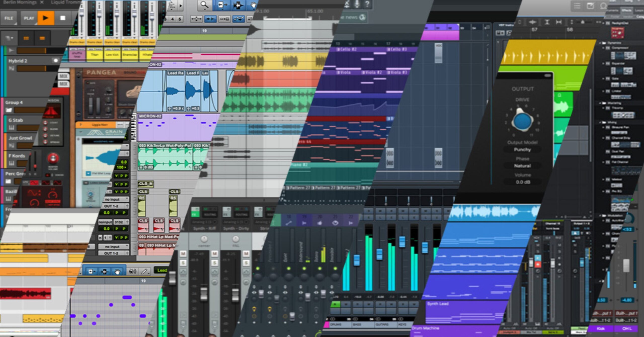The width and height of the screenshot is (644, 337).
Task: Switch to the Berlin Mornings project tab
Action: pos(20,3)
